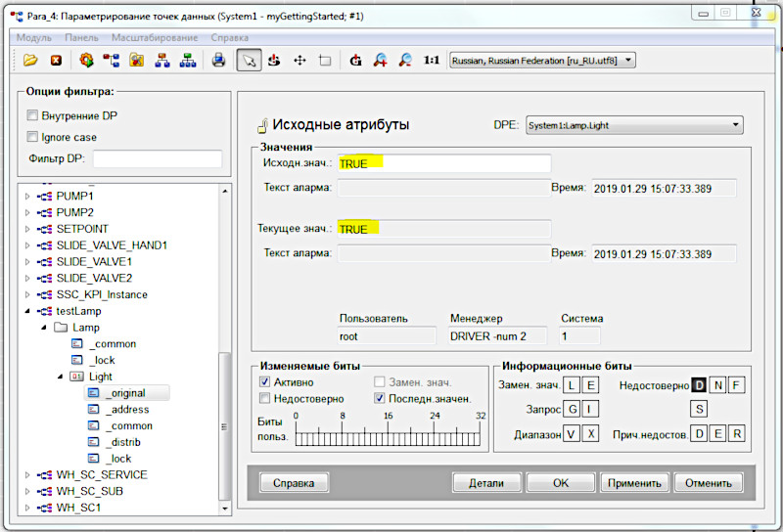Screen dimensions: 783x532
Task: Open the DPE System1:Lamp.Light dropdown
Action: 634,125
